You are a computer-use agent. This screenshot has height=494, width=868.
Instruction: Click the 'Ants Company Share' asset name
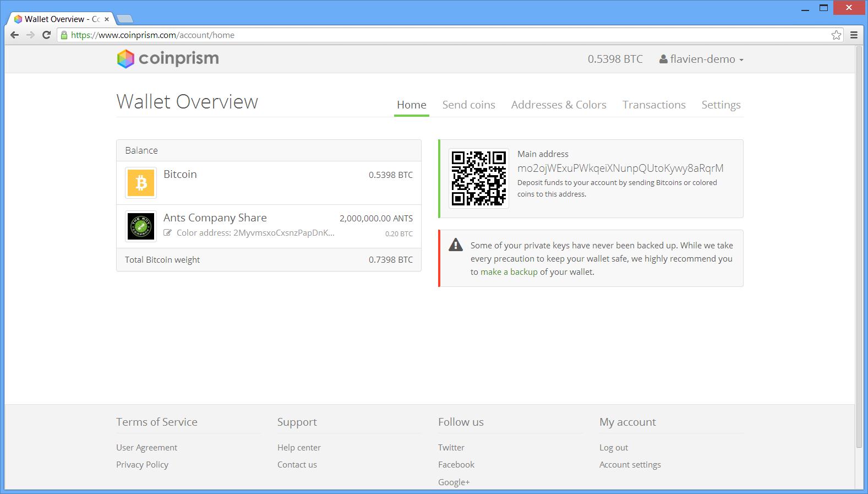[215, 218]
